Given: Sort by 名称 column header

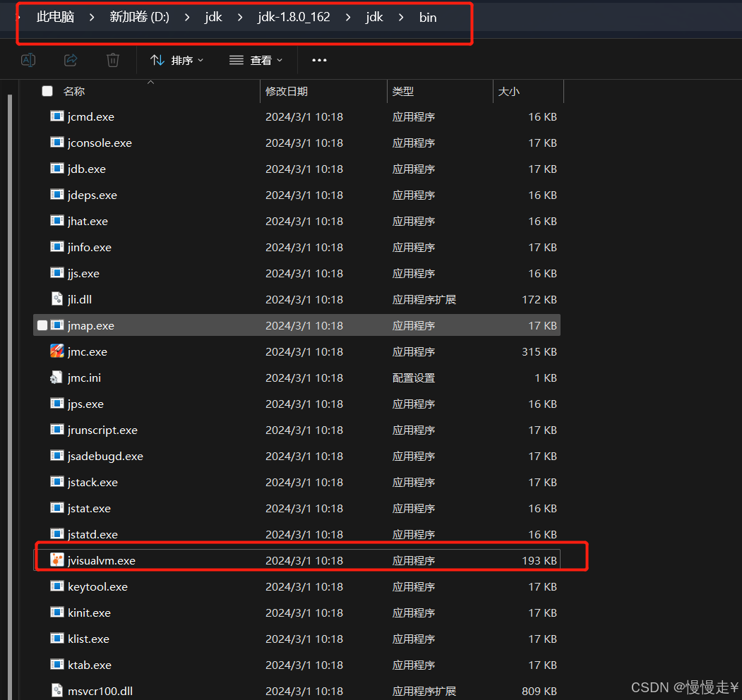Looking at the screenshot, I should point(74,91).
